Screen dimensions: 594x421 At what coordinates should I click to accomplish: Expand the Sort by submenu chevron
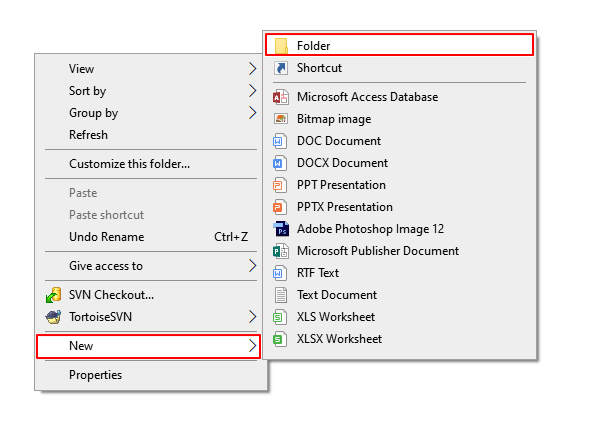click(253, 91)
